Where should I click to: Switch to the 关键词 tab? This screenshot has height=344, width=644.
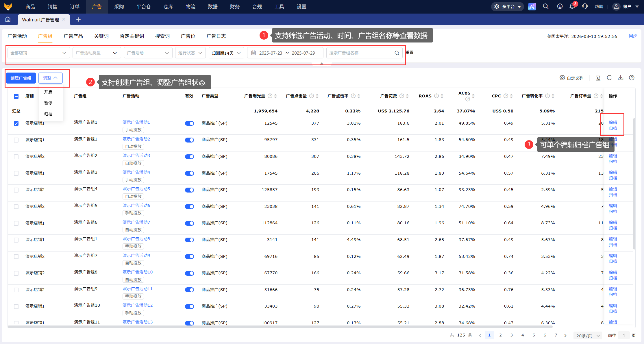pos(101,36)
